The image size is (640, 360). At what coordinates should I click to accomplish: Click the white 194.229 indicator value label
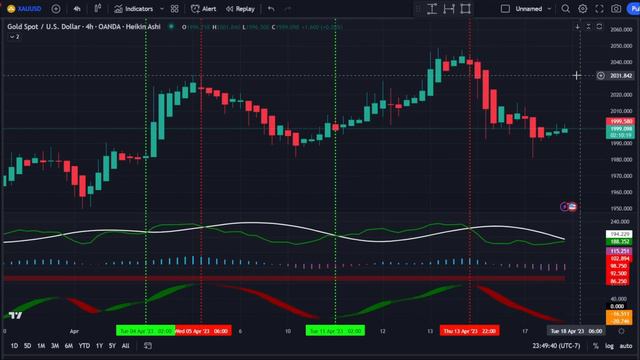tap(619, 234)
